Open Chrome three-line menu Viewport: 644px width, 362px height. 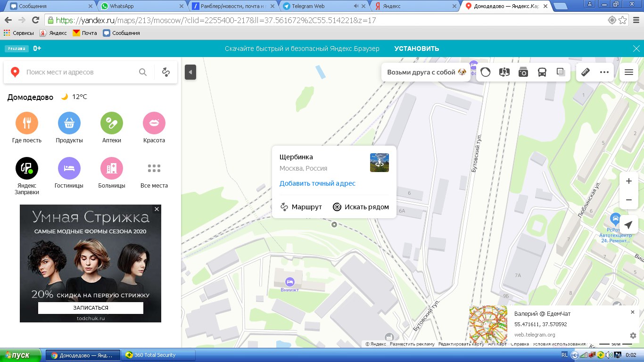coord(636,20)
